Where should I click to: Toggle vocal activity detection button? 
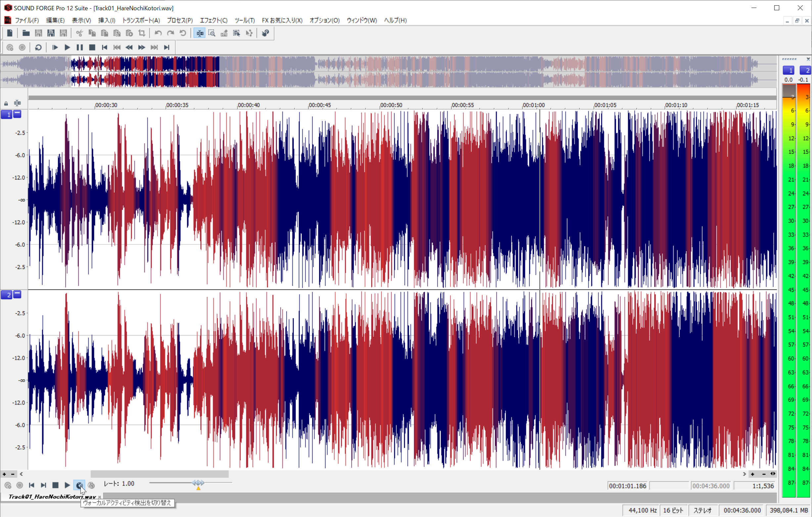click(79, 485)
